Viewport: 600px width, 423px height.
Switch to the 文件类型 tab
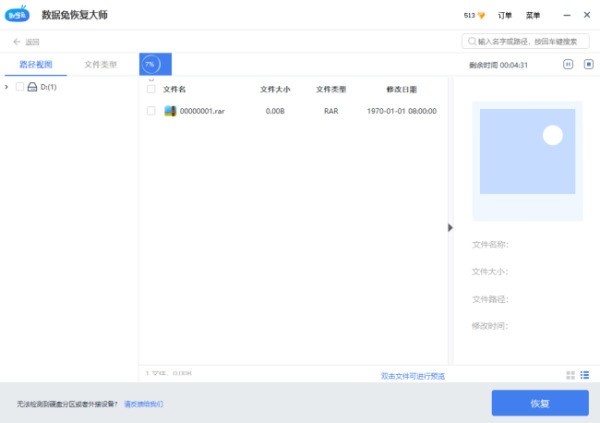point(101,64)
